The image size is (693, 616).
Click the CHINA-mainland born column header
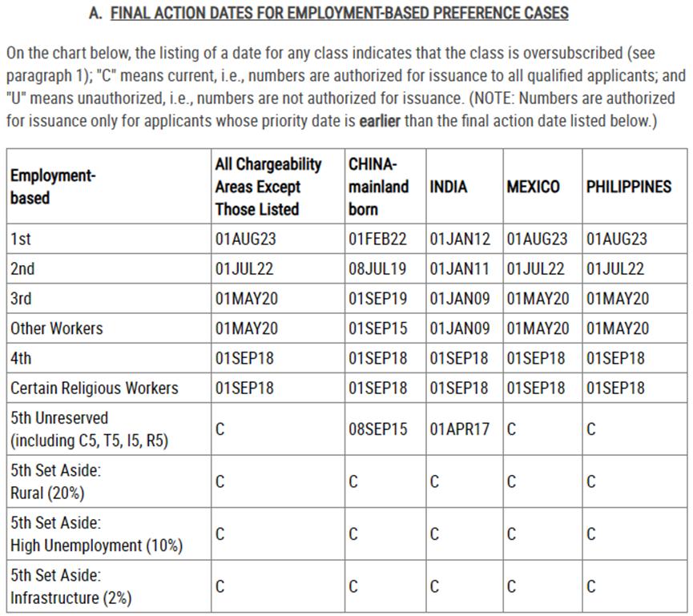point(378,187)
